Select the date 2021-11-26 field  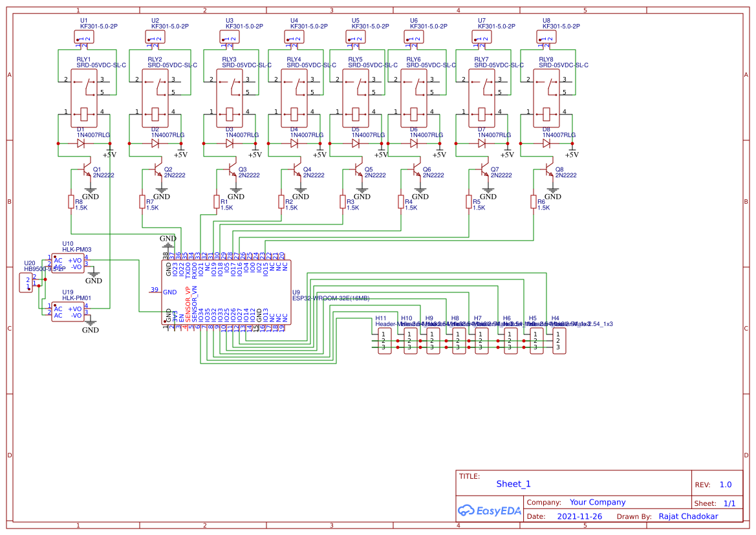(579, 517)
